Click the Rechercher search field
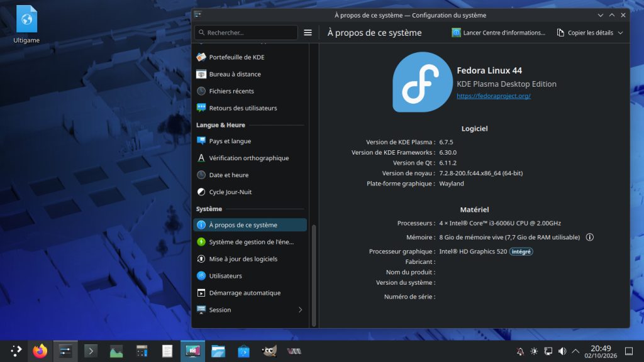This screenshot has height=362, width=644. pos(246,33)
